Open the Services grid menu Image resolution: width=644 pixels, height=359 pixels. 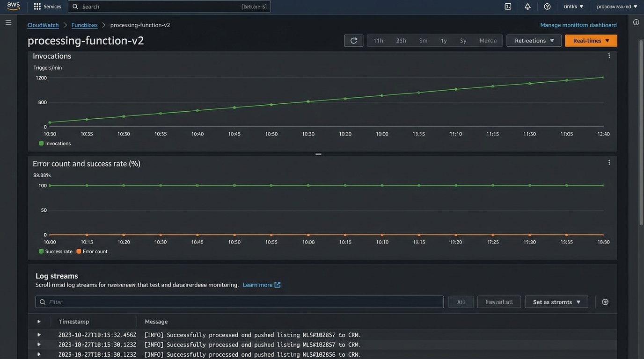click(x=37, y=7)
